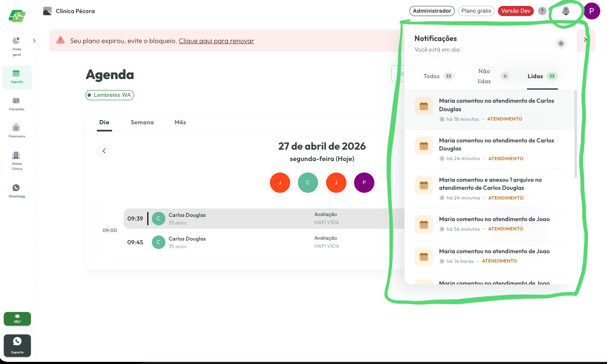Show the Todos notifications tab

(438, 76)
